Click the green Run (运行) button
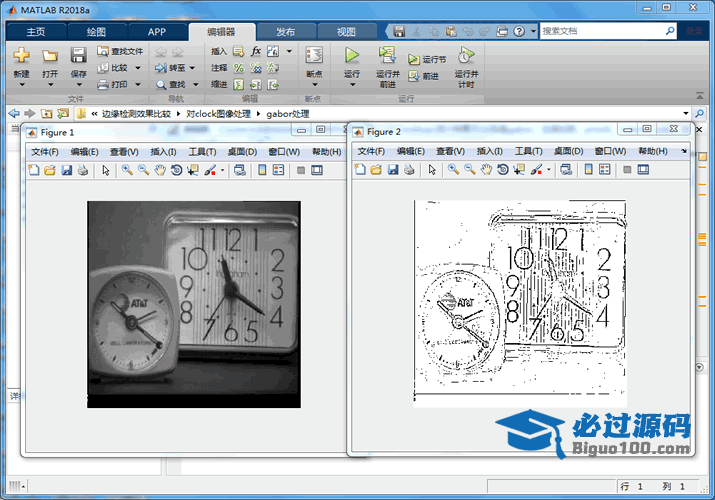Screen dimensions: 715x500 (x=352, y=56)
